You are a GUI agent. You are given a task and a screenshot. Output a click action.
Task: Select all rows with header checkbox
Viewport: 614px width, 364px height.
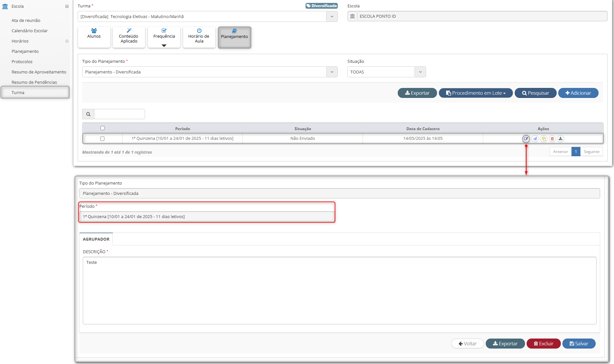point(102,128)
